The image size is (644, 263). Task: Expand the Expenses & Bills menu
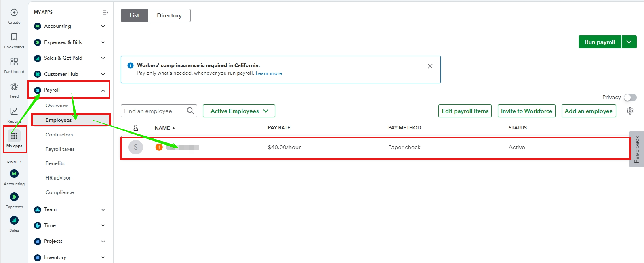tap(103, 42)
